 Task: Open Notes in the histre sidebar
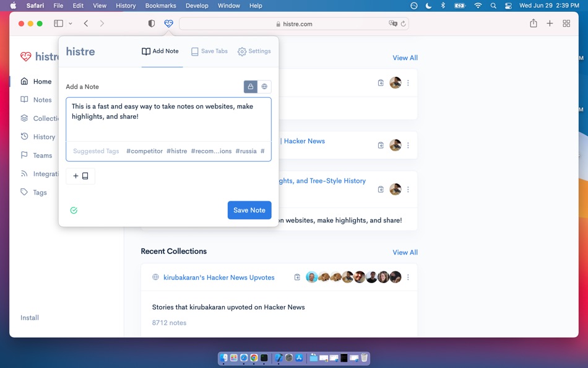tap(36, 100)
